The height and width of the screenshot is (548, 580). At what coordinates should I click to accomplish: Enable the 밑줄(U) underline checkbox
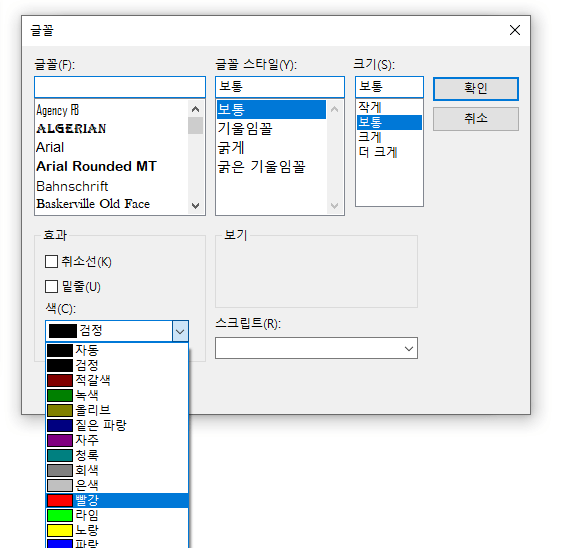click(51, 286)
